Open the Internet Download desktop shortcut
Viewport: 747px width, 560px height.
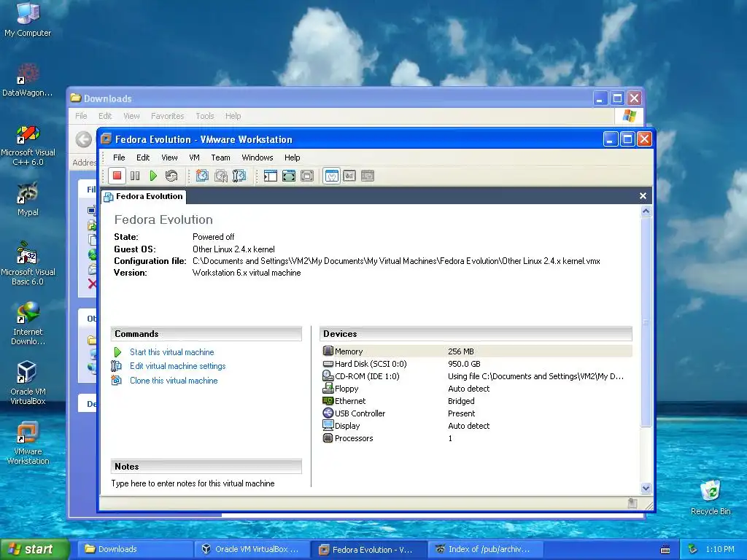coord(28,323)
